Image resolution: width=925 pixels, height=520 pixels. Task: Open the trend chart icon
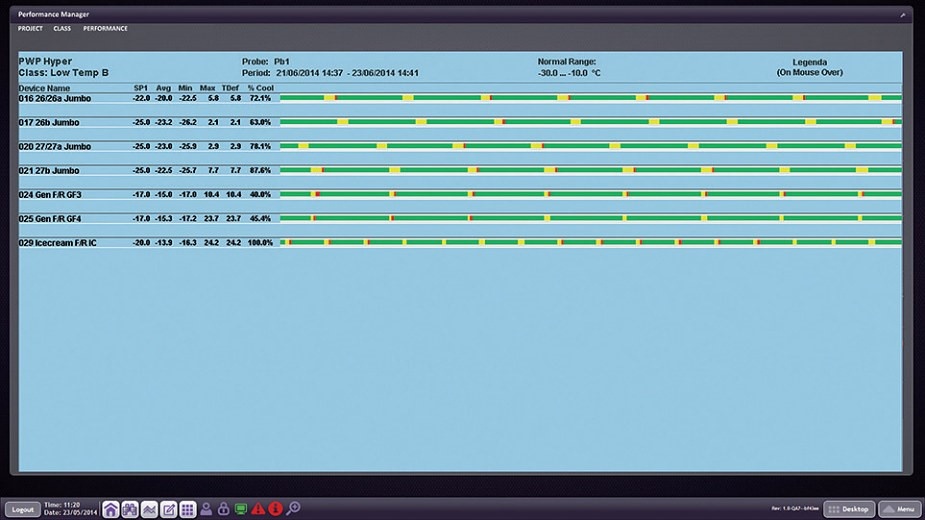pos(149,509)
